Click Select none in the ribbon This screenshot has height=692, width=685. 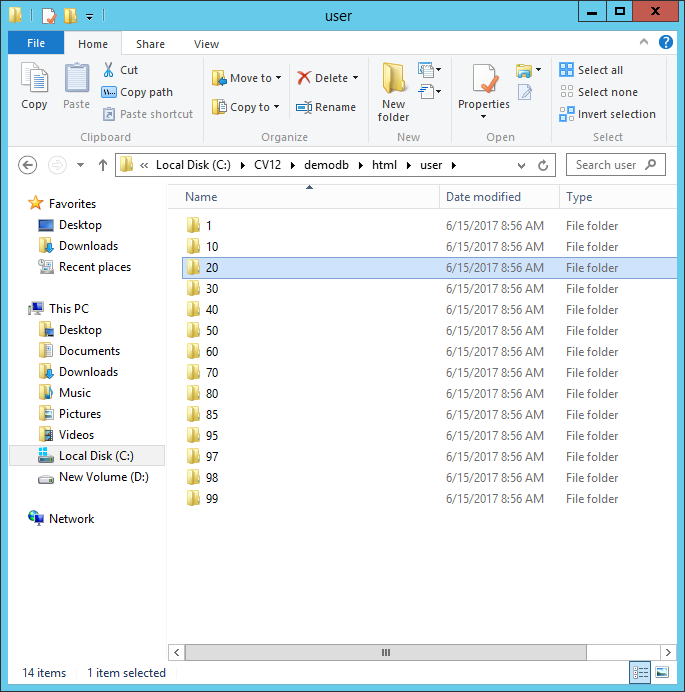point(599,92)
